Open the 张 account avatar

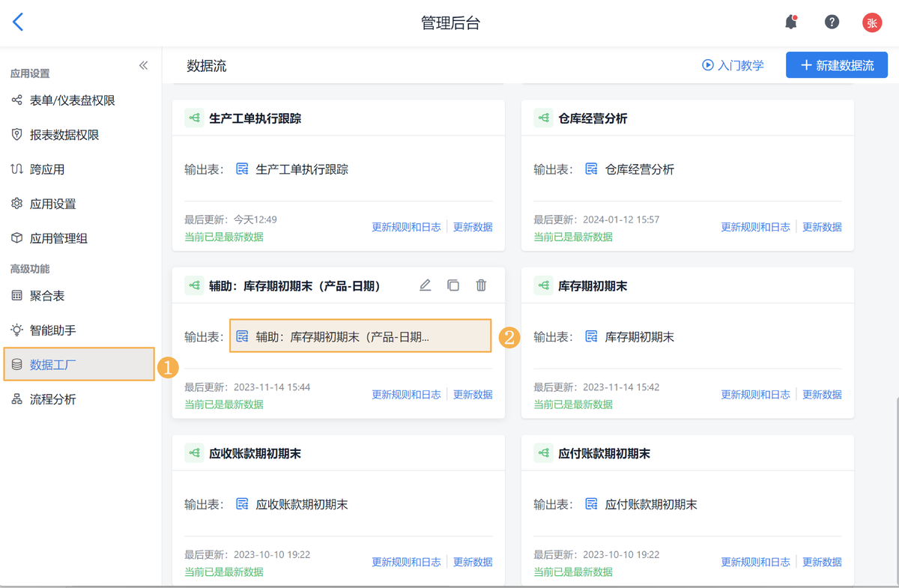[871, 22]
